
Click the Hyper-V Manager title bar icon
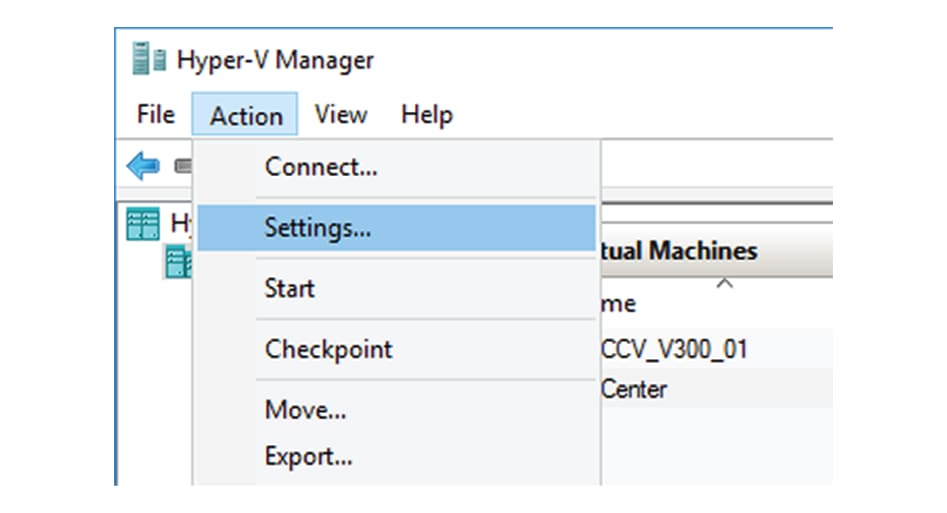(149, 59)
